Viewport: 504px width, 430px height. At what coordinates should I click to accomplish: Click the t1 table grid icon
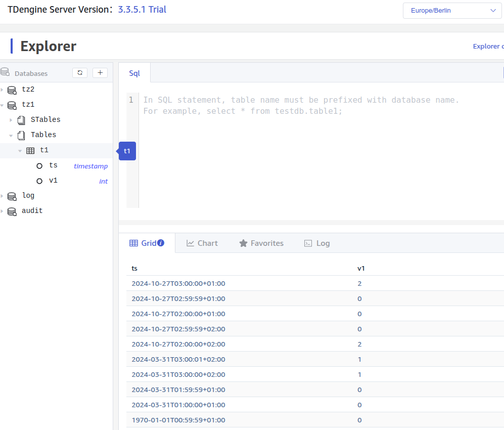(30, 150)
